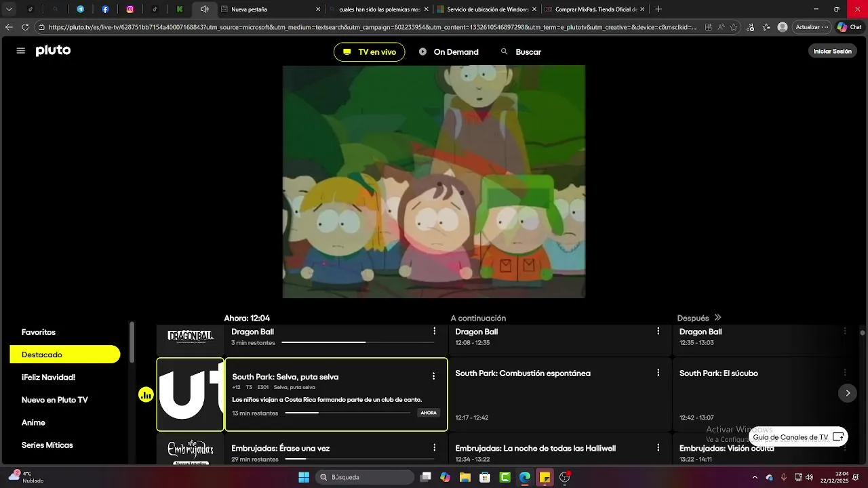Skip ahead with the Después double chevron

717,317
